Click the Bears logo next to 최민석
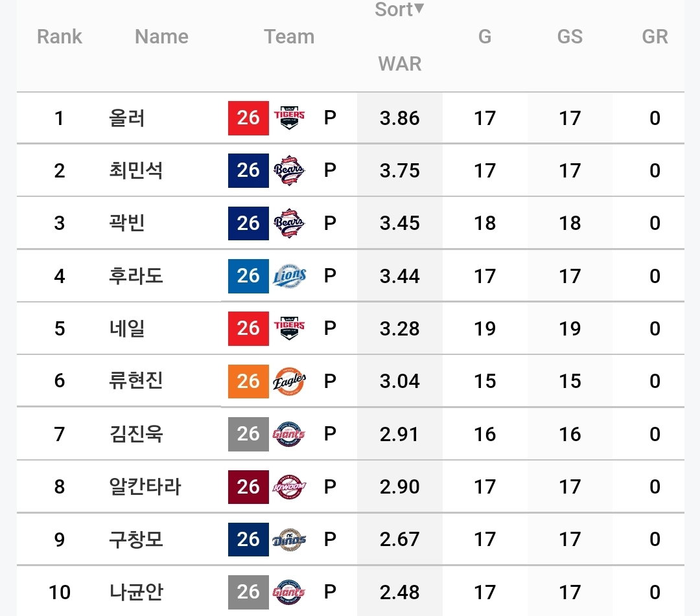Viewport: 700px width, 616px height. pos(289,170)
